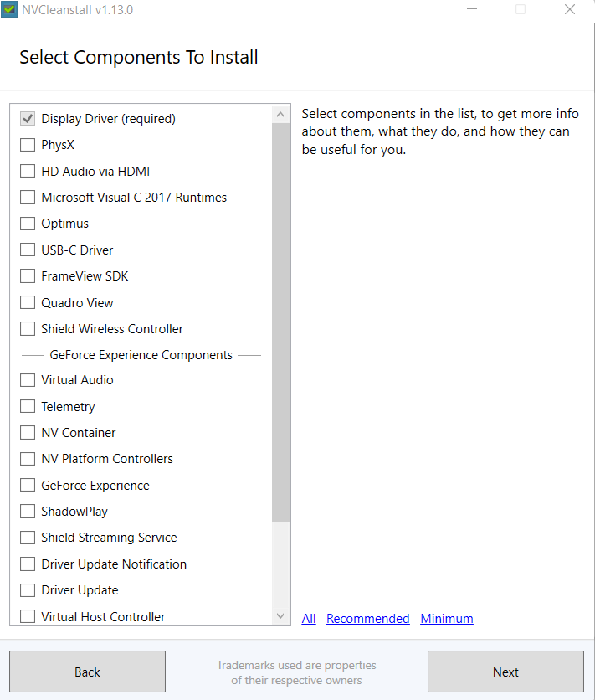Enable Driver Update Notification
Screen dimensions: 595x700
pos(28,564)
